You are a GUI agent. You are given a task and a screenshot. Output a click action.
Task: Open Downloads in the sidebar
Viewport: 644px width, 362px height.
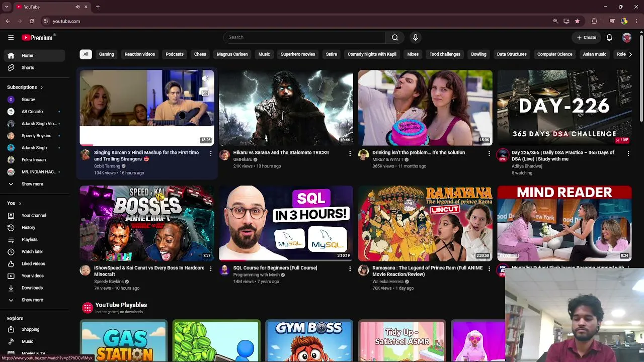point(34,288)
